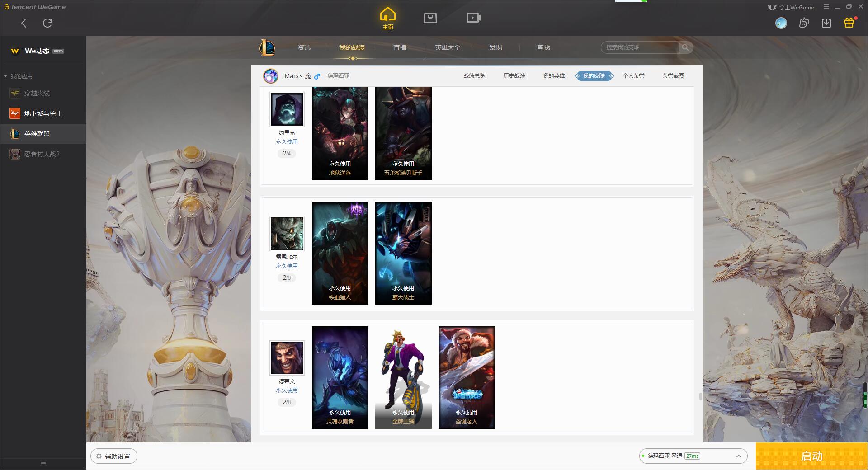Viewport: 868px width, 470px height.
Task: Click 永久使用 under 德莱文
Action: click(287, 390)
